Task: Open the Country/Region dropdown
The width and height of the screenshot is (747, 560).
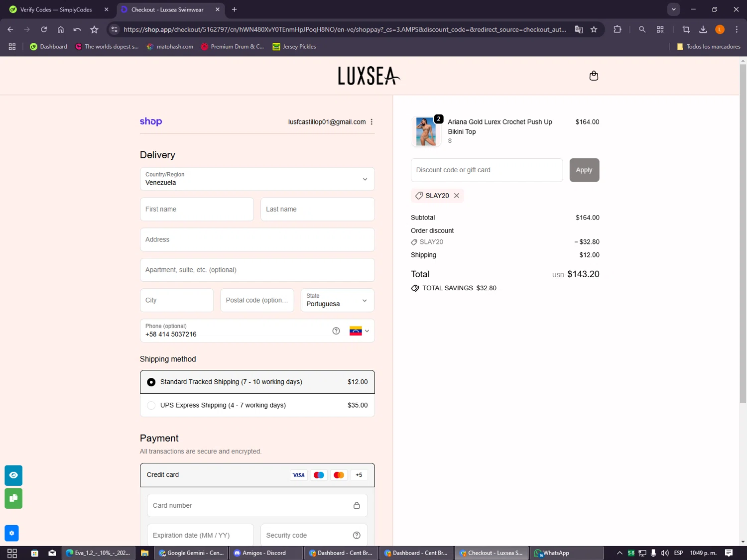Action: pos(257,179)
